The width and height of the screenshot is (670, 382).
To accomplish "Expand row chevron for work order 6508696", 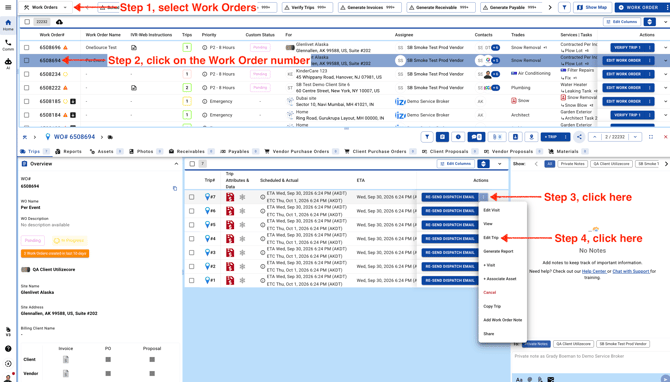I will [x=665, y=47].
